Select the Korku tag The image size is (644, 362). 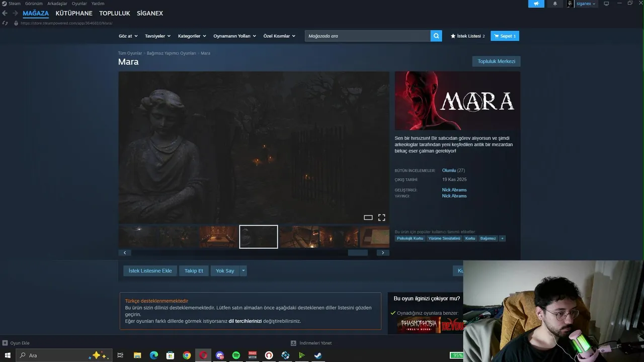click(470, 238)
